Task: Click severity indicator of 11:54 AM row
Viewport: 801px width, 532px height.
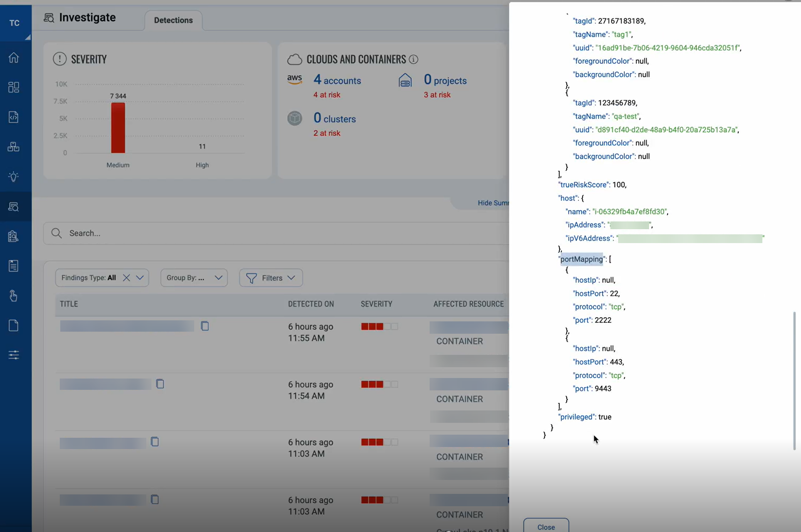Action: pyautogui.click(x=380, y=384)
